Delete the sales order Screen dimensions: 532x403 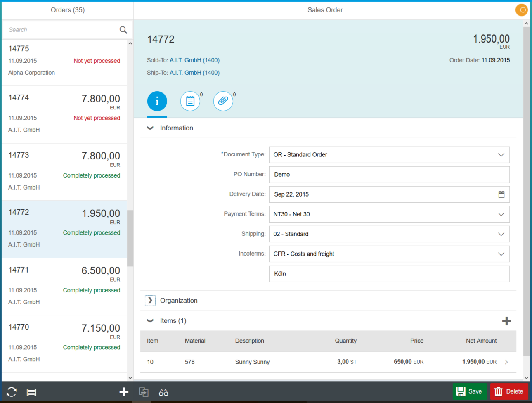509,391
